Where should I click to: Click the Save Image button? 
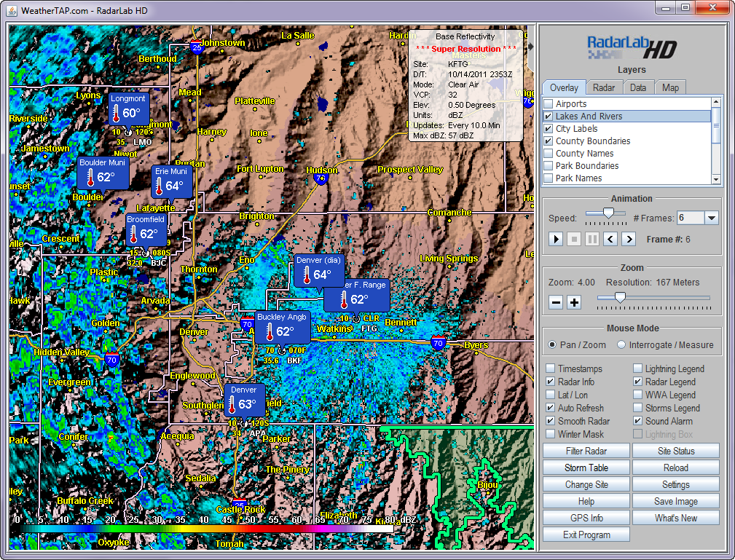(676, 502)
